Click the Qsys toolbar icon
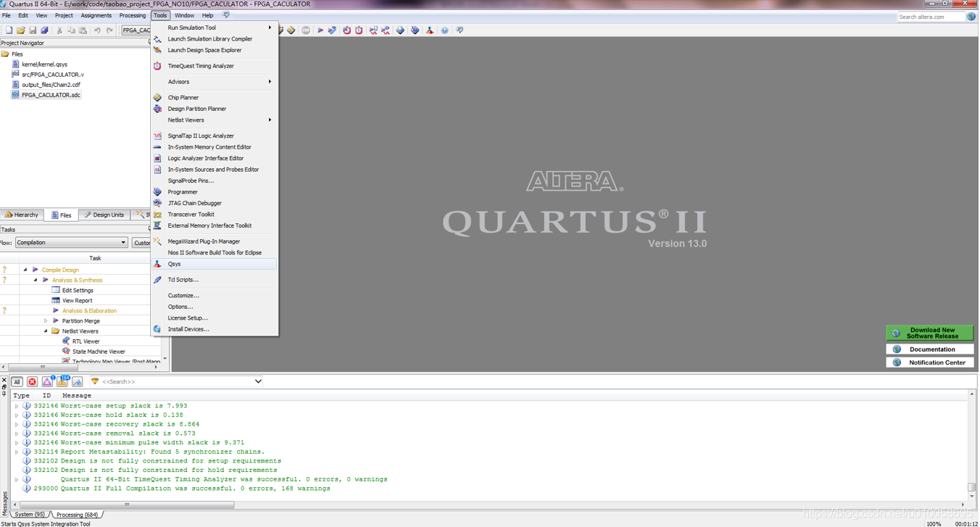 (430, 30)
